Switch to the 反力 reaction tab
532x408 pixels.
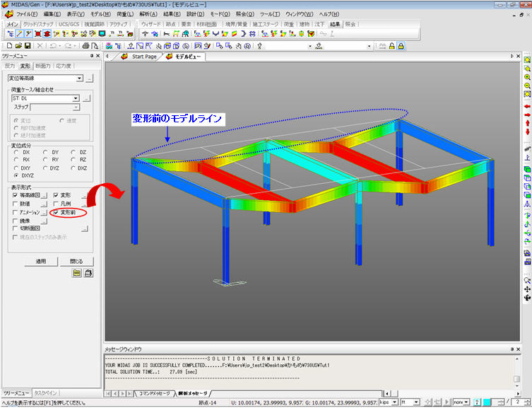point(10,66)
